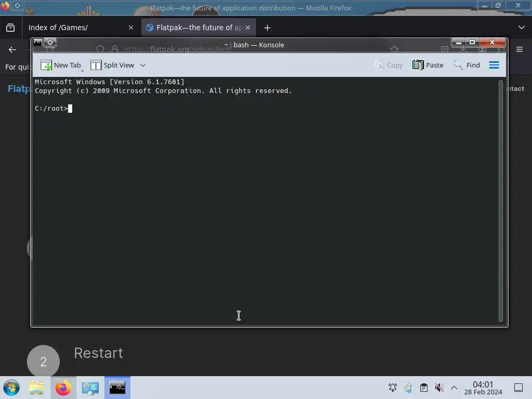Open the Start menu
The image size is (532, 399).
[x=11, y=388]
